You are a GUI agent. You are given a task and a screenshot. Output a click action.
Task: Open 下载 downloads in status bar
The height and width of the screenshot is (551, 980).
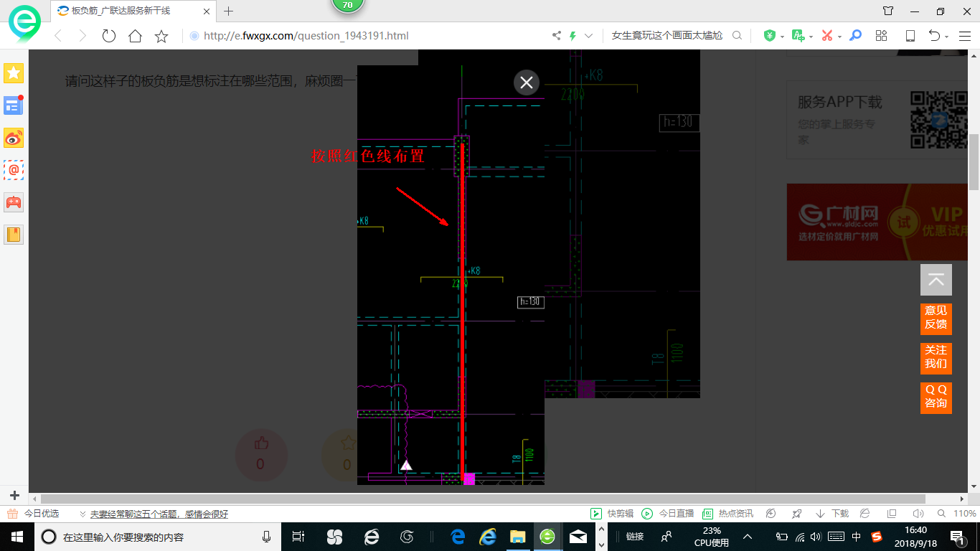[x=833, y=514]
